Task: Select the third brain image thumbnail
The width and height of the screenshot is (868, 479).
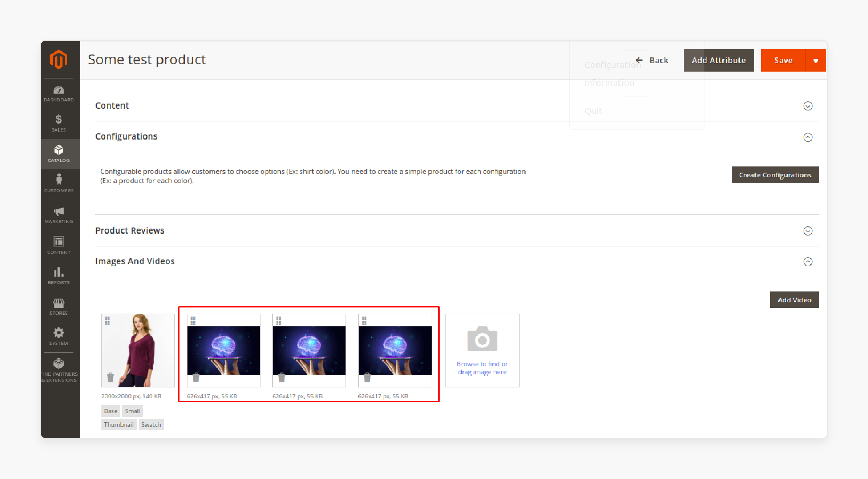Action: coord(395,350)
